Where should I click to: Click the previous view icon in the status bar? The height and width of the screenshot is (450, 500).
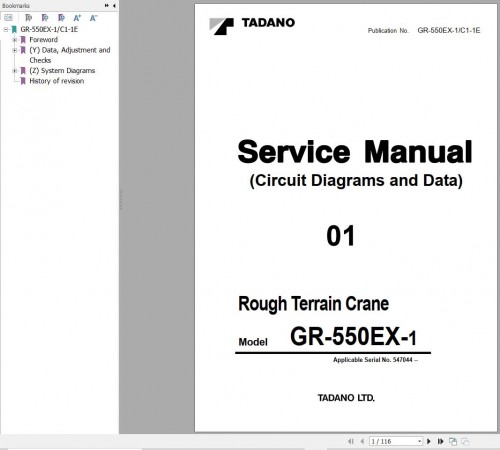pos(453,441)
